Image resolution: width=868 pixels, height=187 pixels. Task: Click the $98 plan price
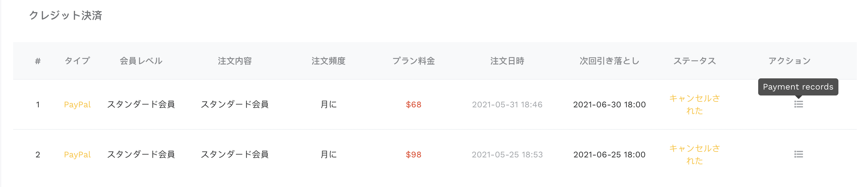coord(413,155)
